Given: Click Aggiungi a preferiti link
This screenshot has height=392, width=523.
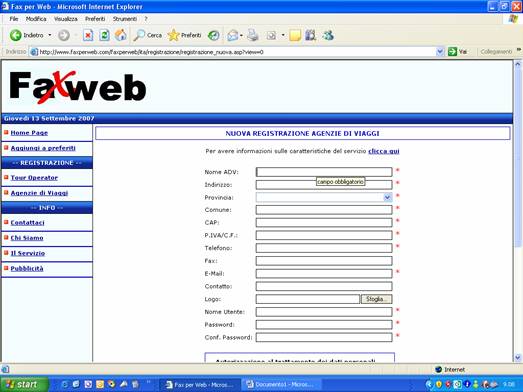Looking at the screenshot, I should click(x=43, y=148).
